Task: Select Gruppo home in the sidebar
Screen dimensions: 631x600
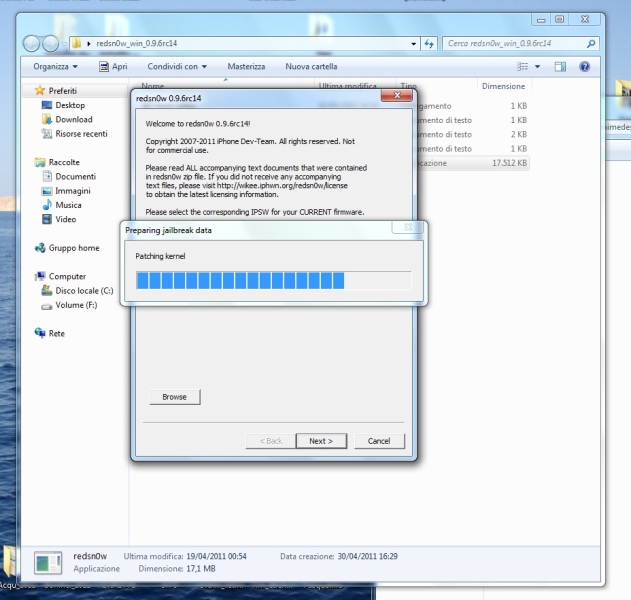Action: point(74,248)
